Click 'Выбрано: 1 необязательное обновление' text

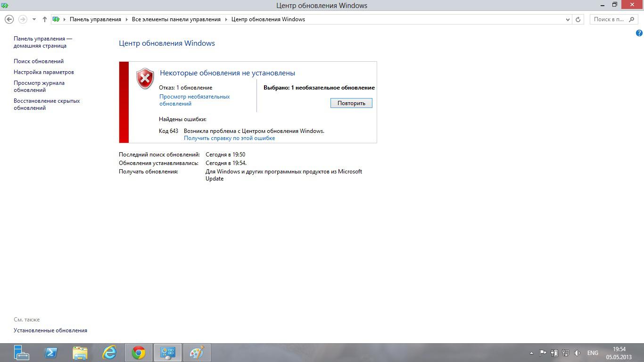(x=319, y=88)
